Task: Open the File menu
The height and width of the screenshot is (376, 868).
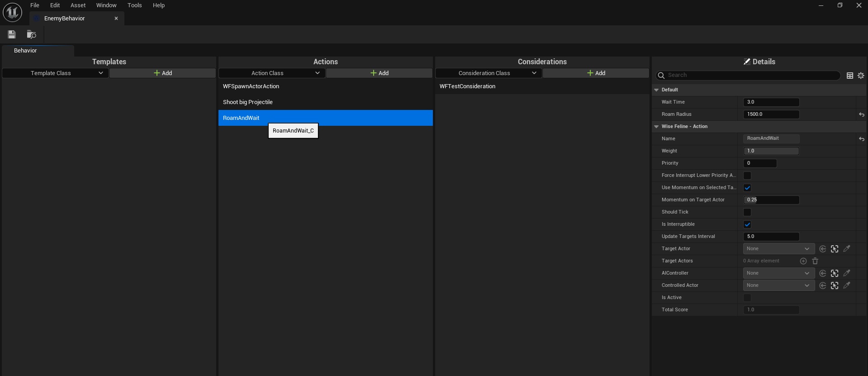Action: (x=35, y=5)
